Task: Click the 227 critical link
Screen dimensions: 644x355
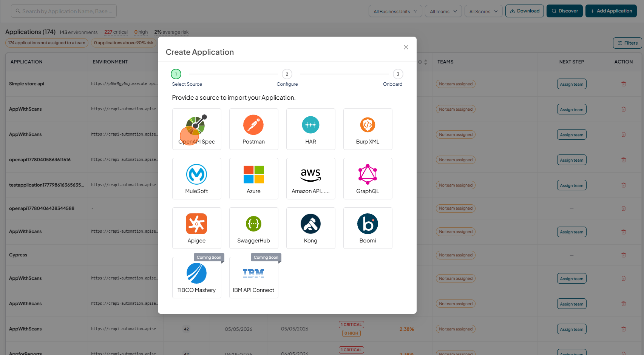Action: [x=116, y=32]
